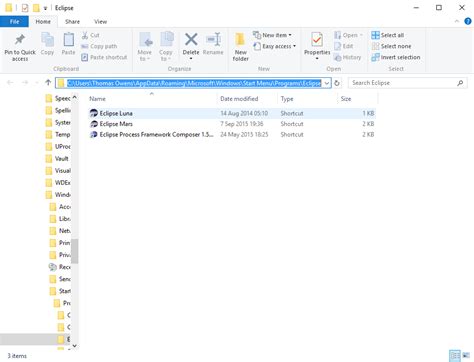
Task: Click Cut in Clipboard group
Action: coord(91,35)
